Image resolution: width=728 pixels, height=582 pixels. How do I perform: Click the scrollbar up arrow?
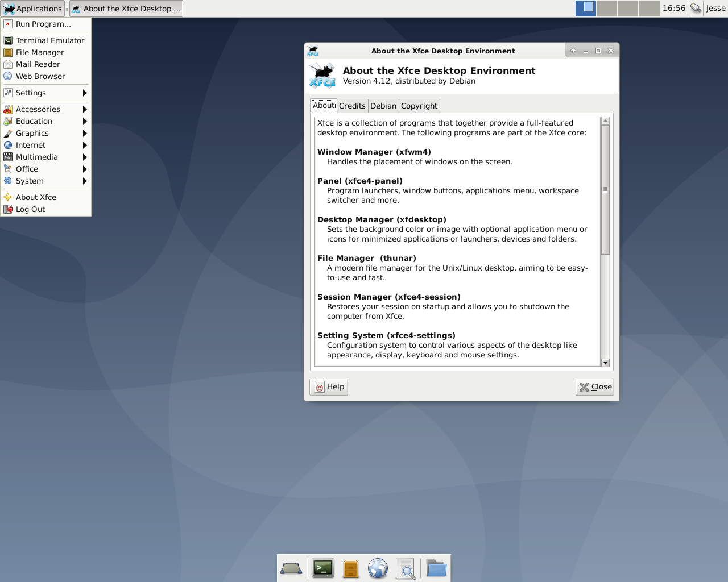click(605, 120)
